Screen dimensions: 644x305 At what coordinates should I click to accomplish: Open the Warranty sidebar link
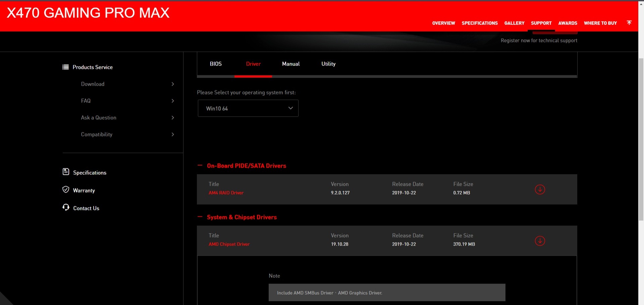tap(84, 190)
